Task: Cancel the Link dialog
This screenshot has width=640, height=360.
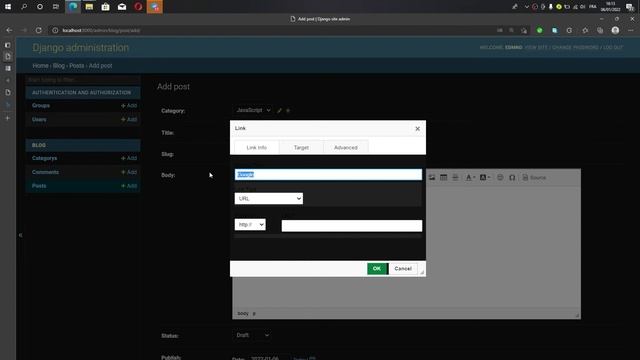Action: pos(403,269)
